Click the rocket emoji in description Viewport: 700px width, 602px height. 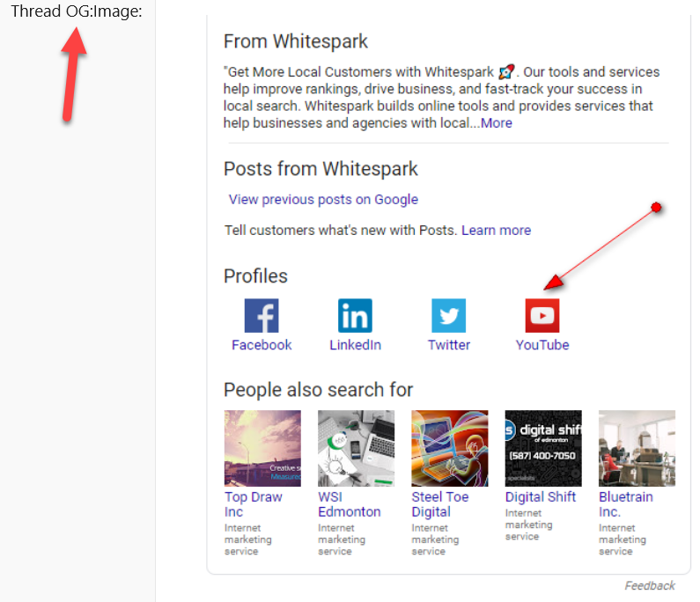[506, 72]
